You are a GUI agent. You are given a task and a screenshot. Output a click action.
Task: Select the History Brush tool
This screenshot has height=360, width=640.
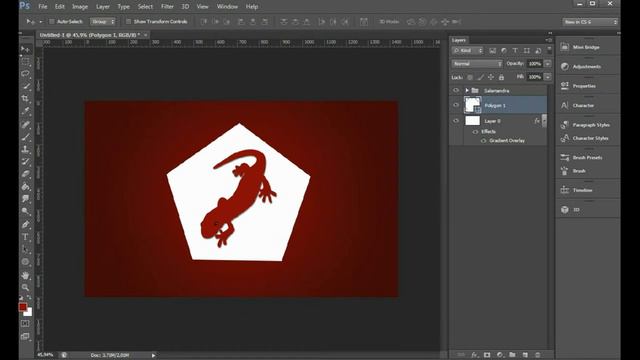[25, 162]
